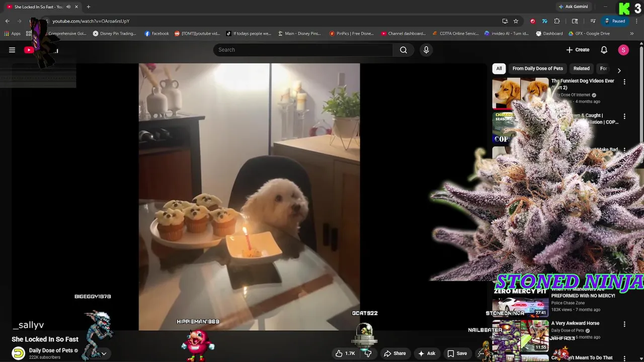Screen dimensions: 644x362
Task: Open the PinPics bookmark
Action: coord(351,34)
